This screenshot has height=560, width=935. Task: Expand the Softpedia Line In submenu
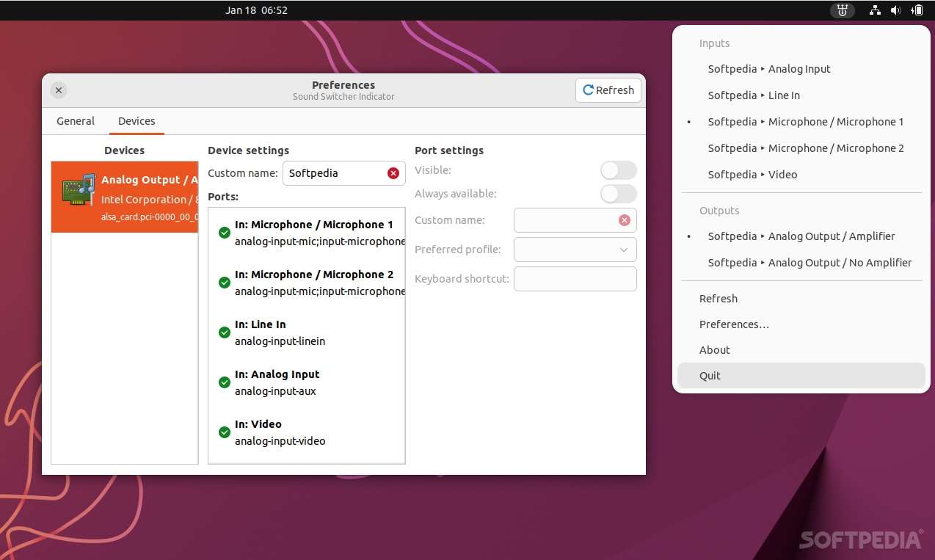coord(753,95)
